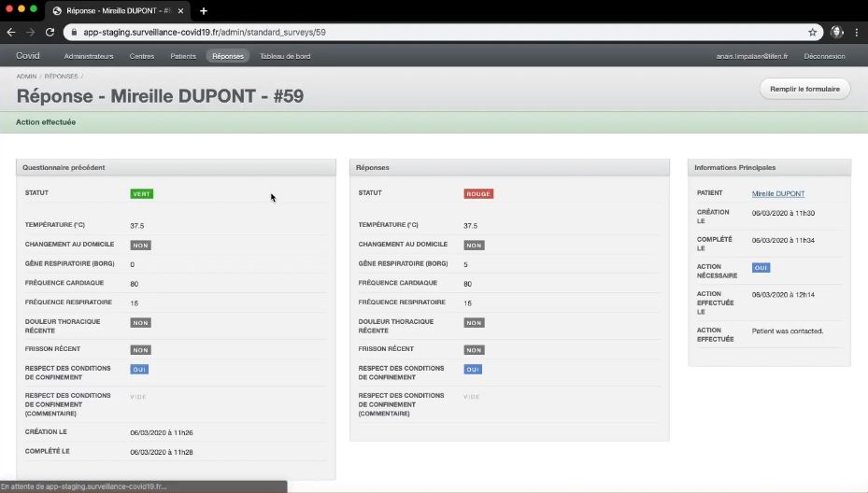Close the Réponse - Mireille DUPONT tab
868x493 pixels.
coord(184,11)
